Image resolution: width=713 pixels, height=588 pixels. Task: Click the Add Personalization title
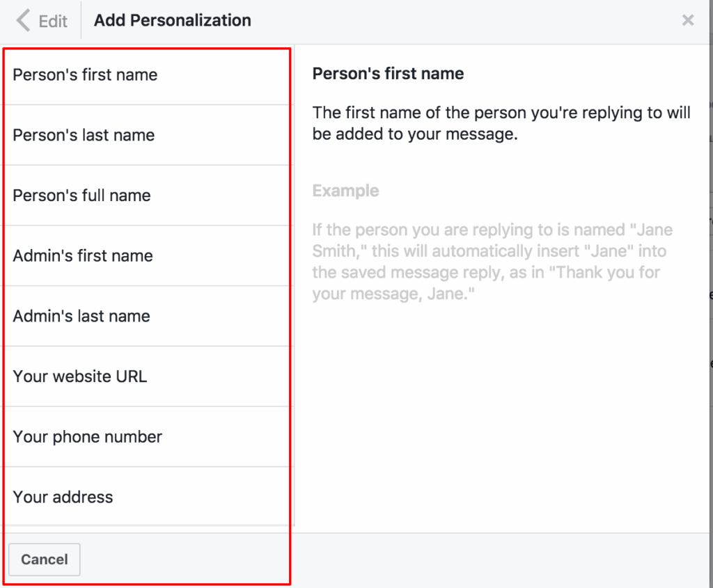[x=172, y=20]
